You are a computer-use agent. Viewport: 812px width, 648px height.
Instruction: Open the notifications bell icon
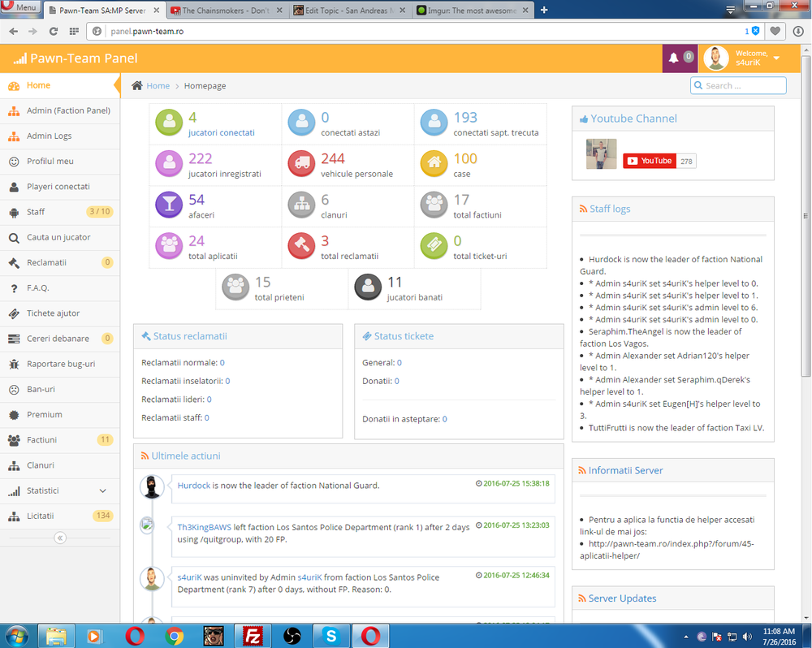(x=673, y=58)
